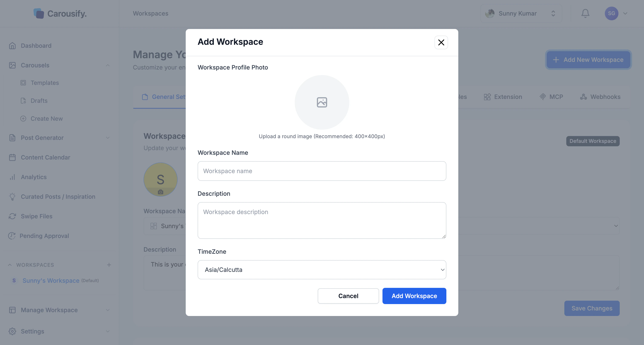This screenshot has height=345, width=644.
Task: Open the Dashboard home icon
Action: [12, 46]
